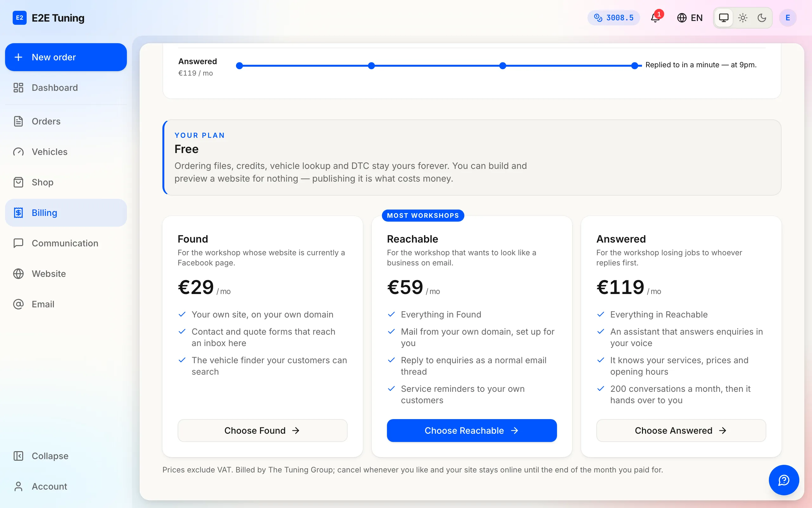Switch to system theme mode

pyautogui.click(x=724, y=18)
